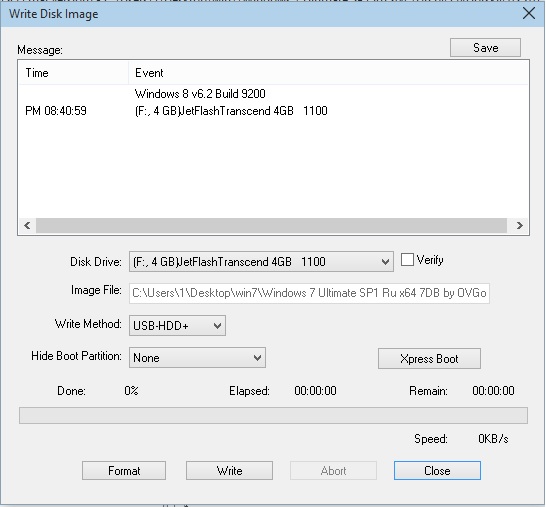
Task: Click the horizontal scrollbar in Message list
Action: pyautogui.click(x=271, y=226)
